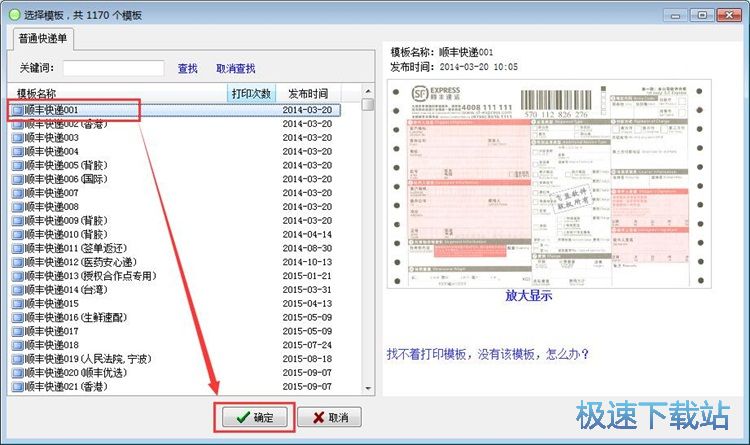The image size is (750, 445).
Task: Select the 顺丰快递014 (台湾) row name
Action: (66, 290)
